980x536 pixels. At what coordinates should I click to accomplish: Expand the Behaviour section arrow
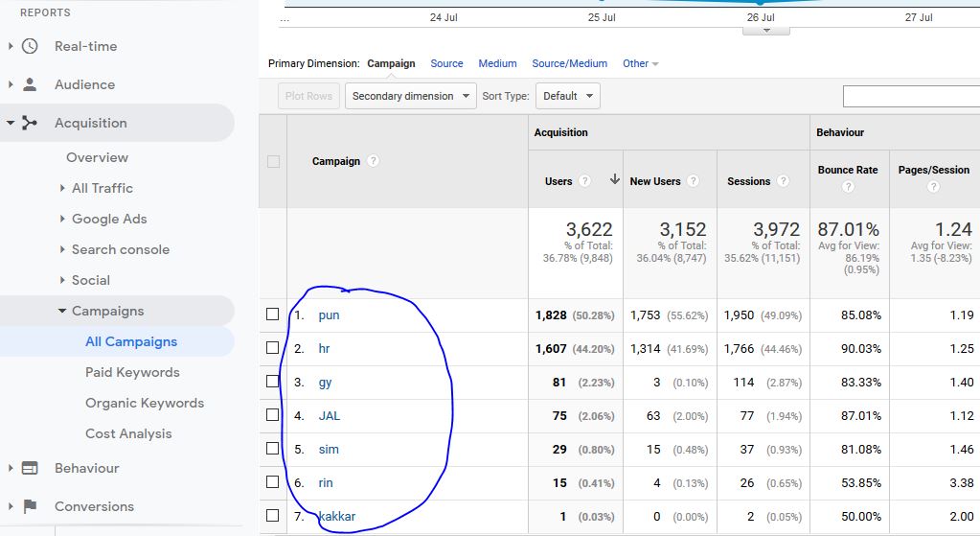pos(10,468)
